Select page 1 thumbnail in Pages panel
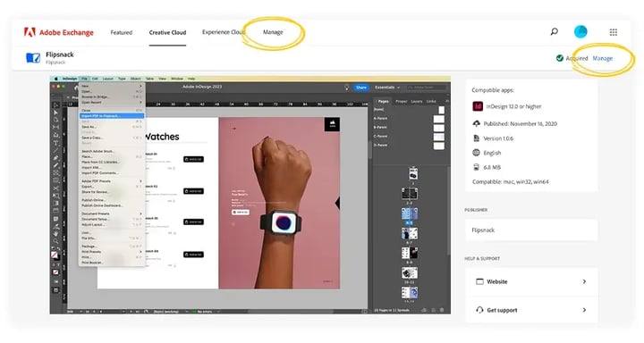 [413, 173]
